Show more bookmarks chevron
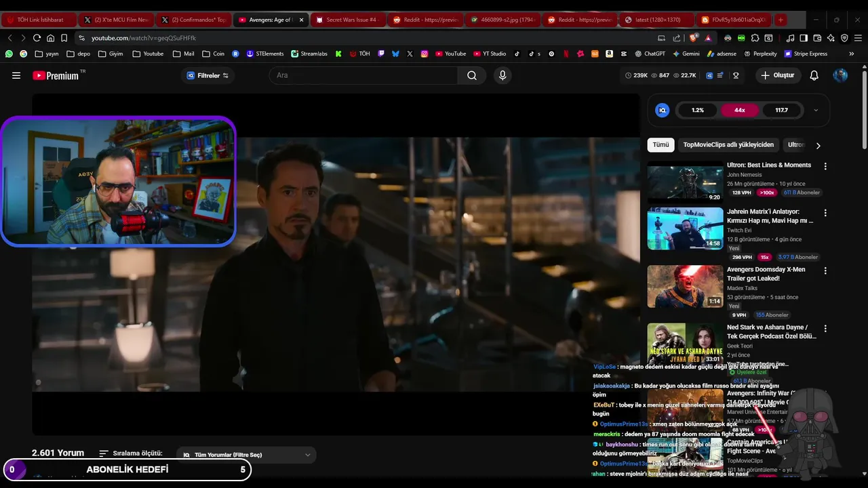This screenshot has width=868, height=488. (x=852, y=54)
